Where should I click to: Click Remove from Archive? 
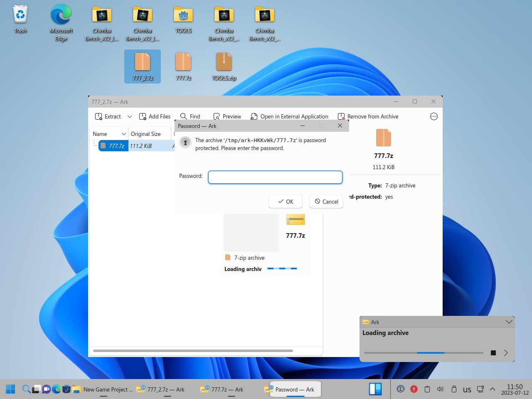(x=368, y=117)
